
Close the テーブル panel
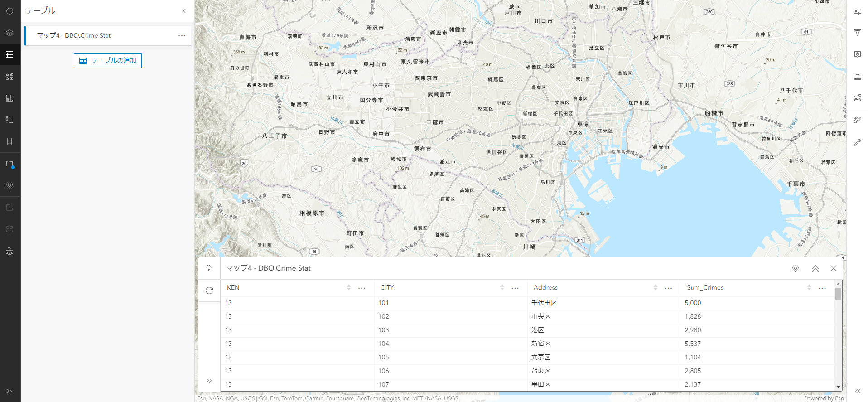pos(183,11)
